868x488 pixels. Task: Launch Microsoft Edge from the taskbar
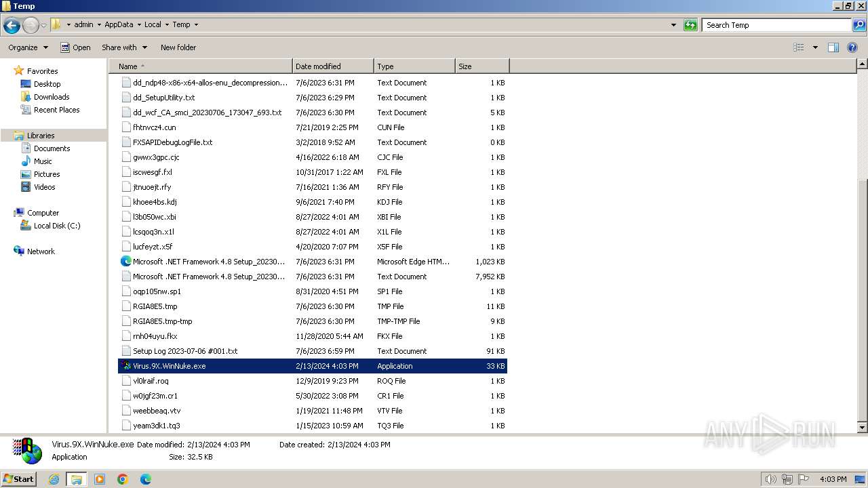146,479
